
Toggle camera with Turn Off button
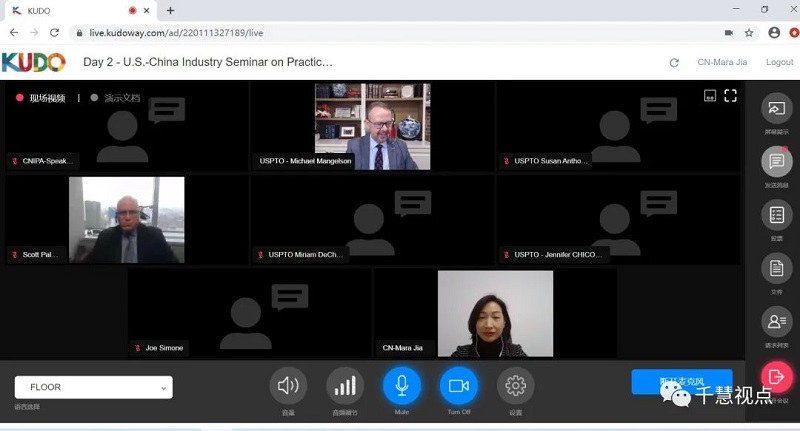pos(459,385)
